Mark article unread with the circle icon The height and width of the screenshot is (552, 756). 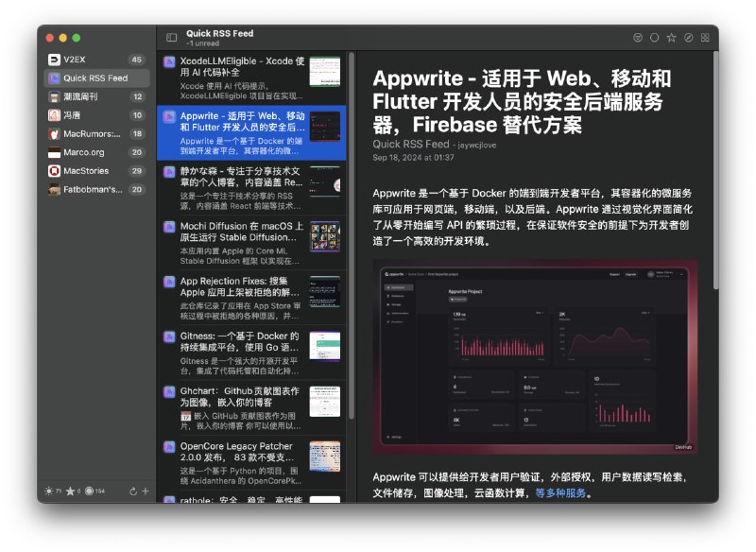coord(654,38)
